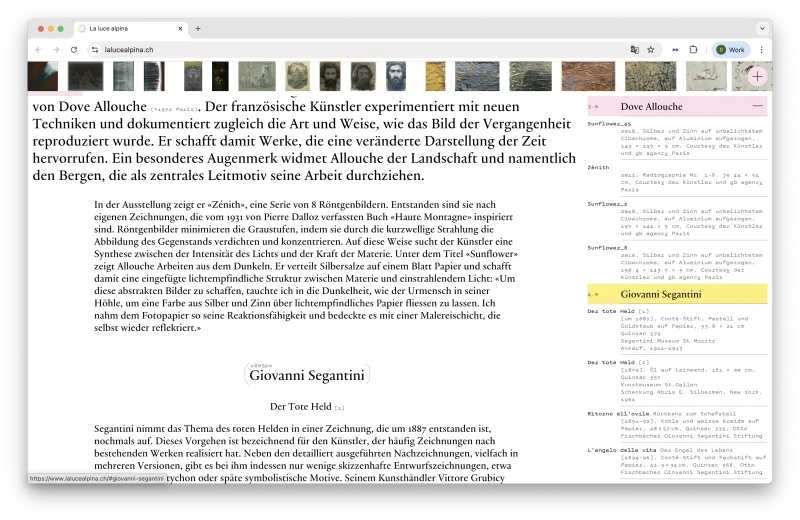Click the browser reload icon
800x520 pixels.
pos(74,50)
